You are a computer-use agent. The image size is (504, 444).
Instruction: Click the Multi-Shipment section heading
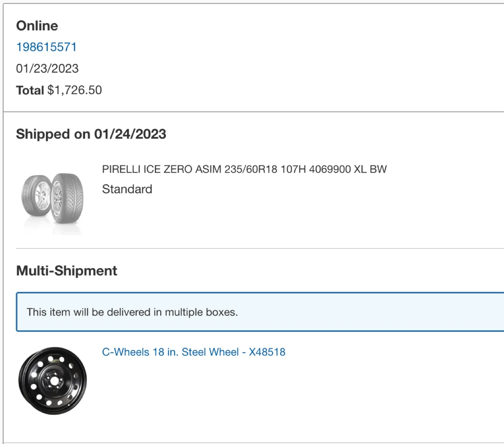(x=66, y=271)
